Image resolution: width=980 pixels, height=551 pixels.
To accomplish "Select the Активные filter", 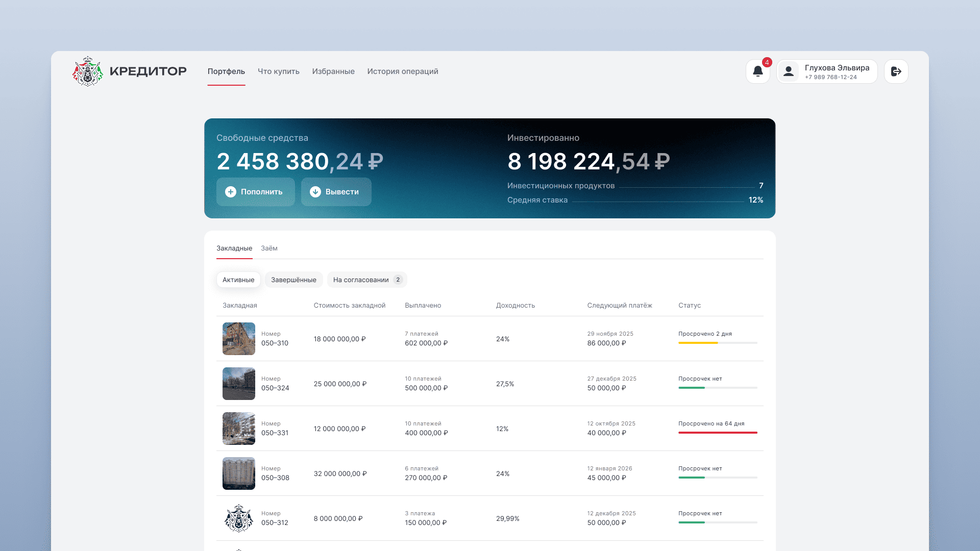I will (238, 280).
